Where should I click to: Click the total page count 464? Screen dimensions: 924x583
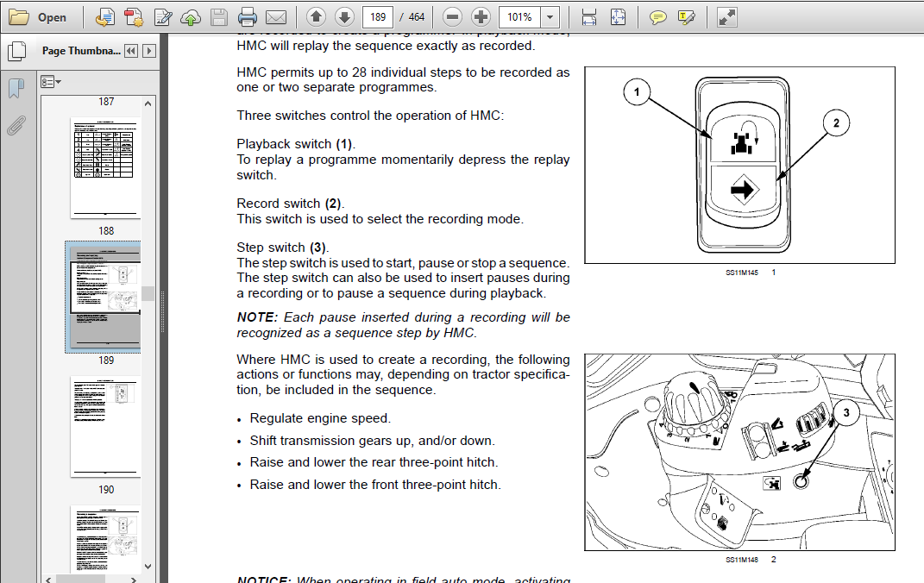click(417, 17)
